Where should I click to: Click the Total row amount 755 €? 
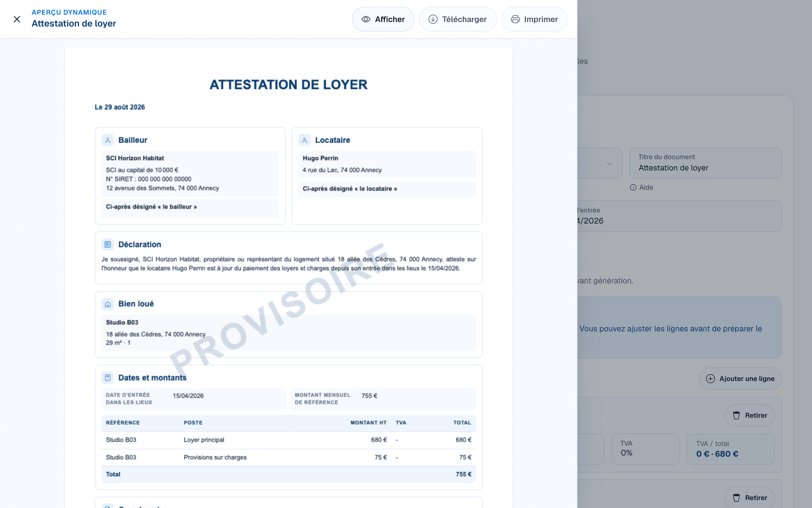(464, 474)
